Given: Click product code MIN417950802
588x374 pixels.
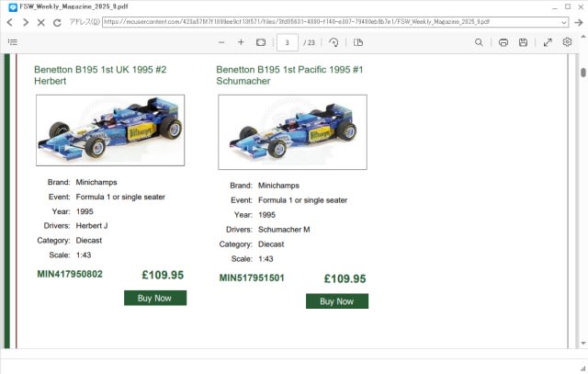Looking at the screenshot, I should tap(70, 274).
